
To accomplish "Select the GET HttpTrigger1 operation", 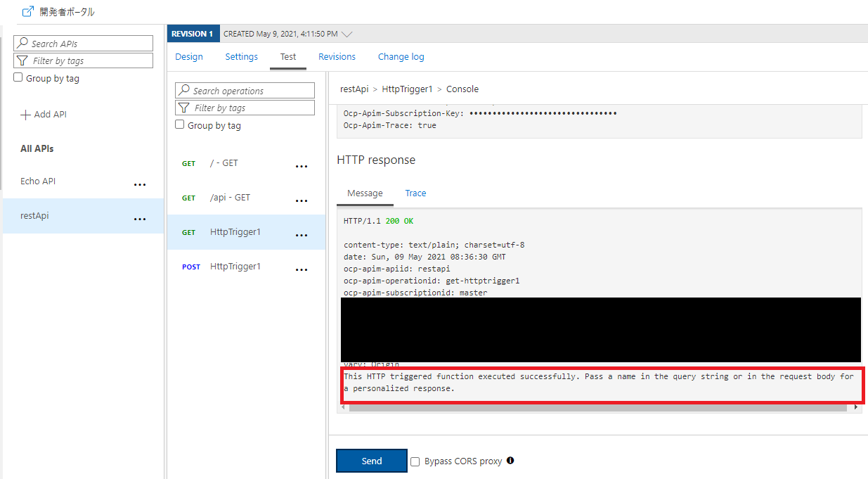I will (246, 232).
